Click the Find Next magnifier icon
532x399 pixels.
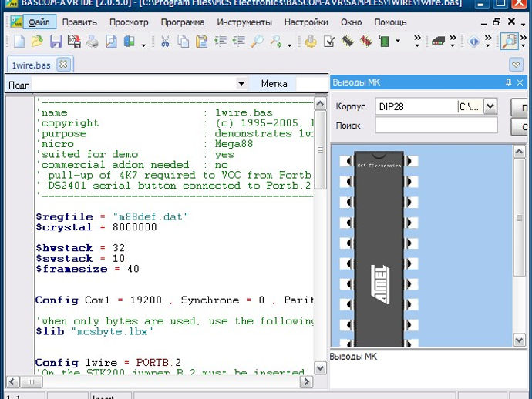point(276,42)
